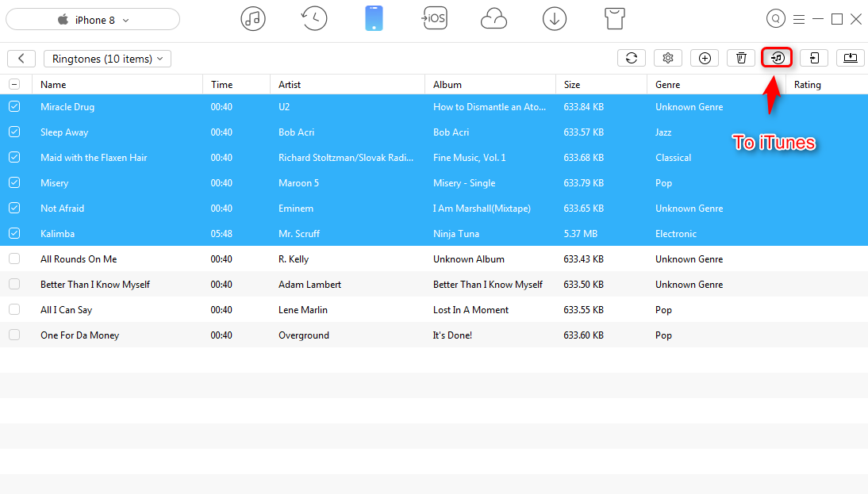The width and height of the screenshot is (868, 494).
Task: Uncheck the Kalimba checkbox
Action: (14, 233)
